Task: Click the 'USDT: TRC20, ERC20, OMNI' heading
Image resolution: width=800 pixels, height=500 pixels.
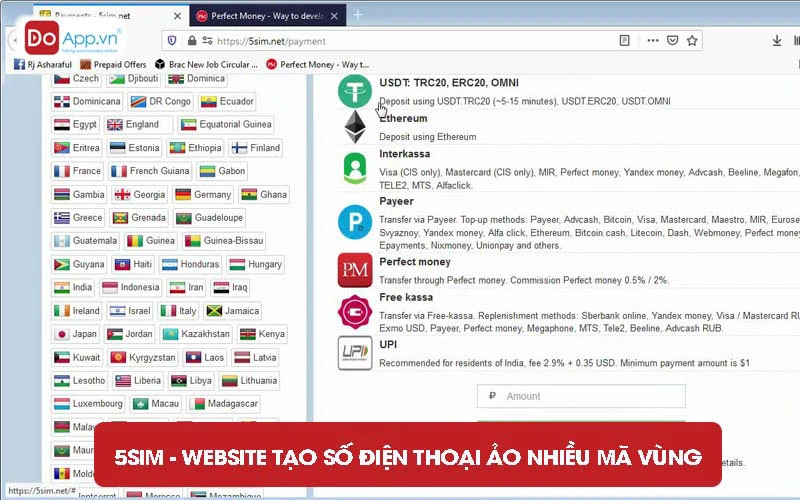Action: pos(449,83)
